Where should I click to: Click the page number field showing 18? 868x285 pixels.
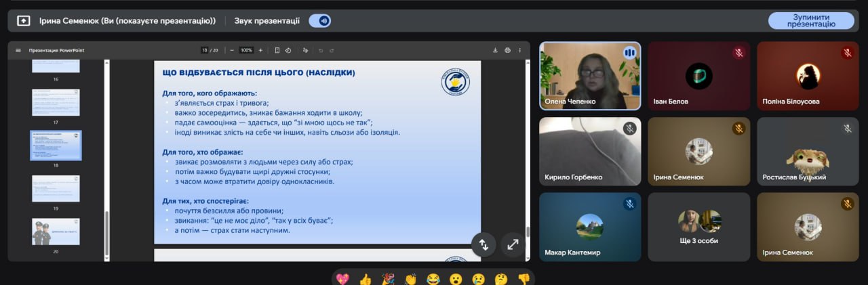204,50
